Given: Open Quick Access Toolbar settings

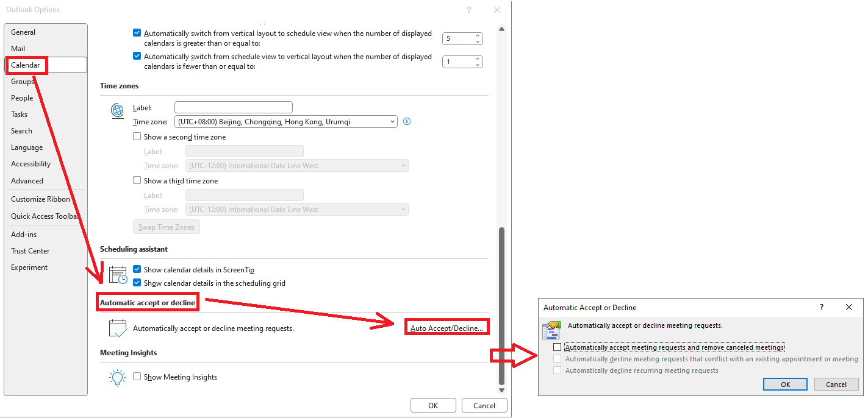Looking at the screenshot, I should click(46, 216).
